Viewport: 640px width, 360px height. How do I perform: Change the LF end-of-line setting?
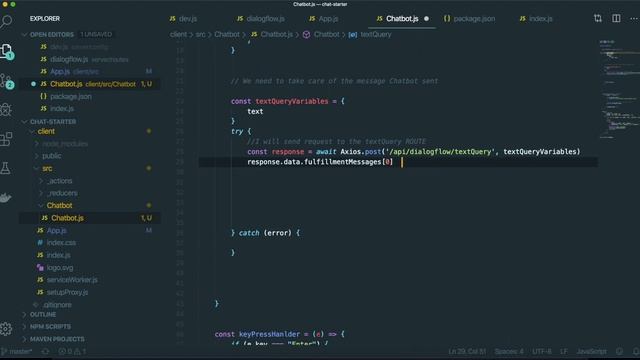(x=564, y=351)
